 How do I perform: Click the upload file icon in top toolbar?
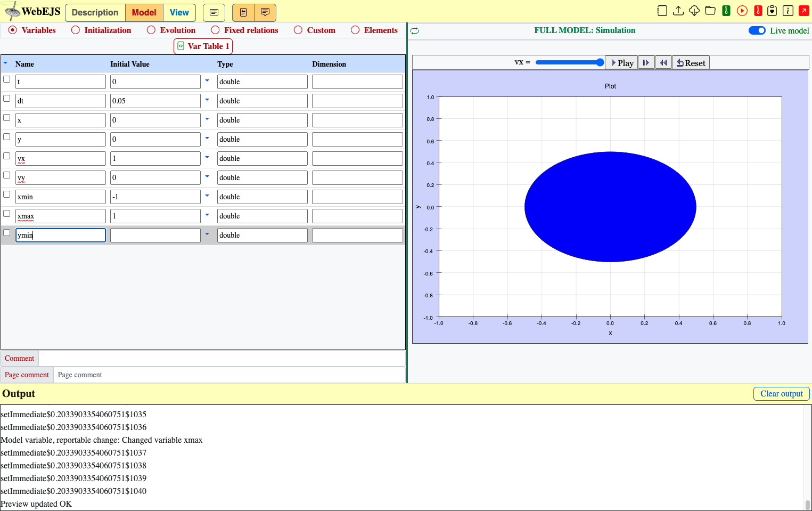678,11
